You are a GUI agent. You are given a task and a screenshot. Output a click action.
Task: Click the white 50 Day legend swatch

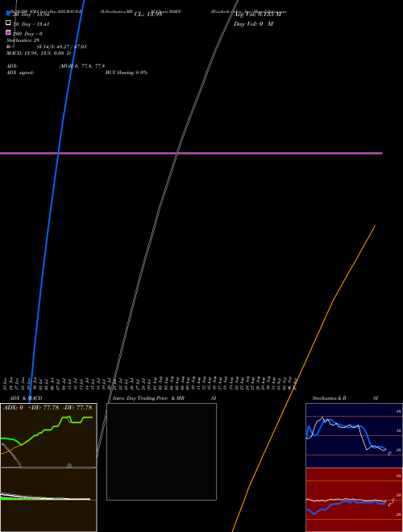8,23
